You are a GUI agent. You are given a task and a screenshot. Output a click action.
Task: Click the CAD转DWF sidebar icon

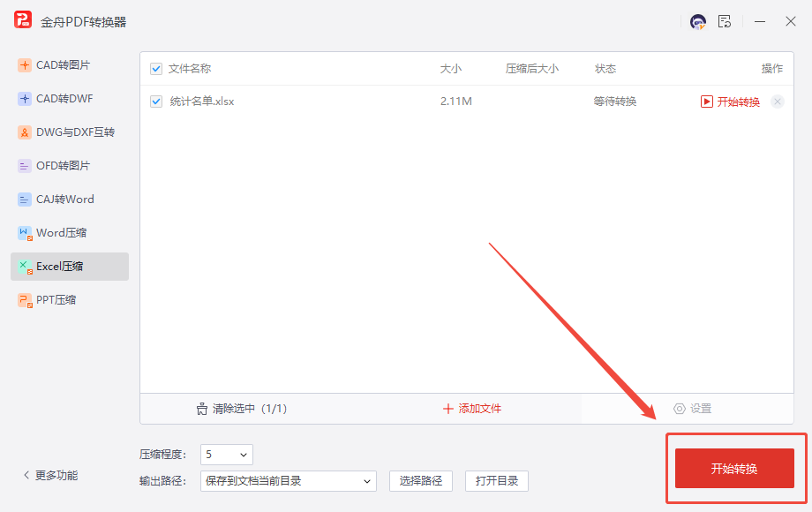[x=25, y=99]
